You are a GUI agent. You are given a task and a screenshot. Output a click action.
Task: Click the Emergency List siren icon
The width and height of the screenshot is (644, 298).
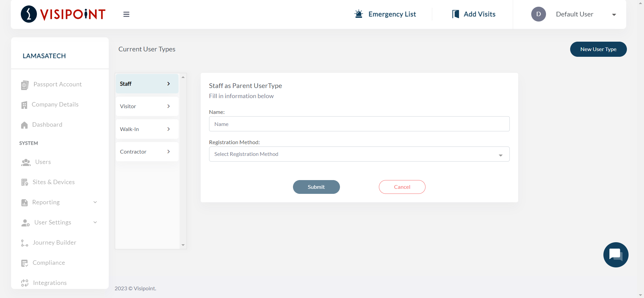359,14
